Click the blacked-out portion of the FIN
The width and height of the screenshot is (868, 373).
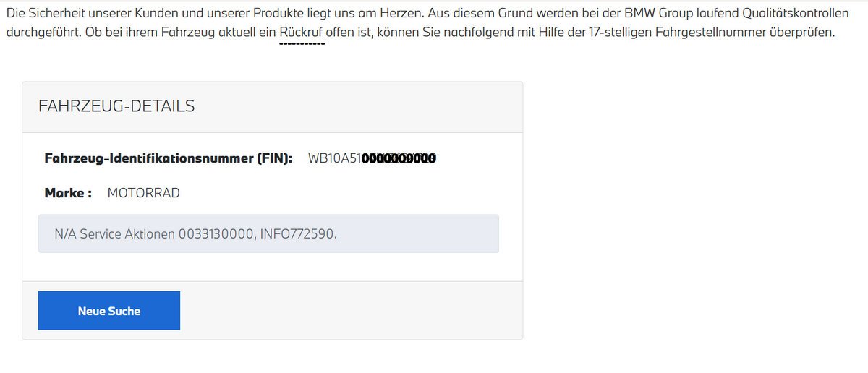pyautogui.click(x=399, y=158)
